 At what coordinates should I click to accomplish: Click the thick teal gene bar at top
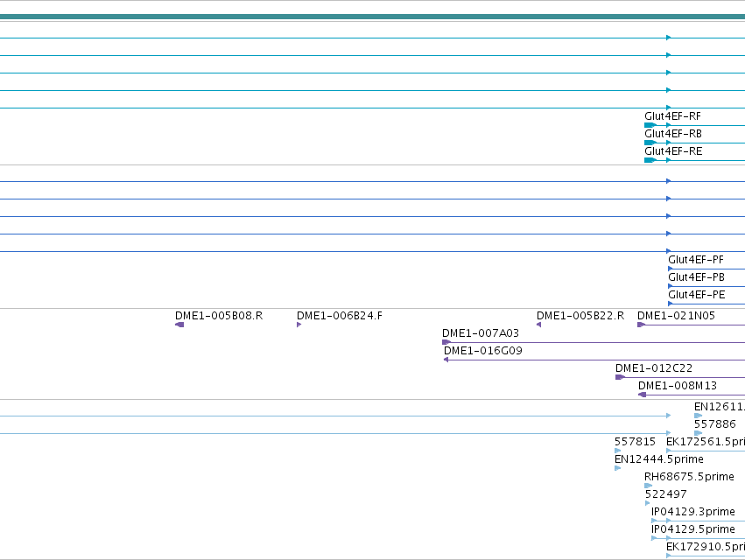pos(373,17)
